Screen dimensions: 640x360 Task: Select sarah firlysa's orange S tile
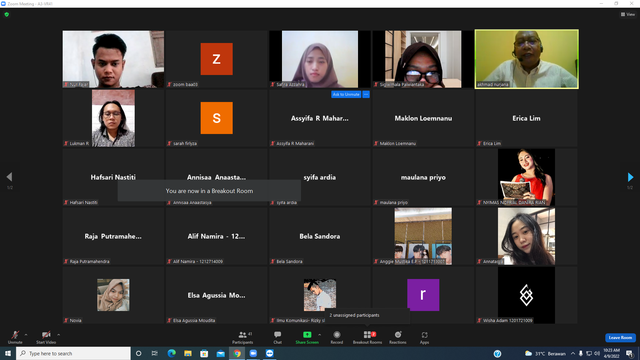pyautogui.click(x=217, y=118)
